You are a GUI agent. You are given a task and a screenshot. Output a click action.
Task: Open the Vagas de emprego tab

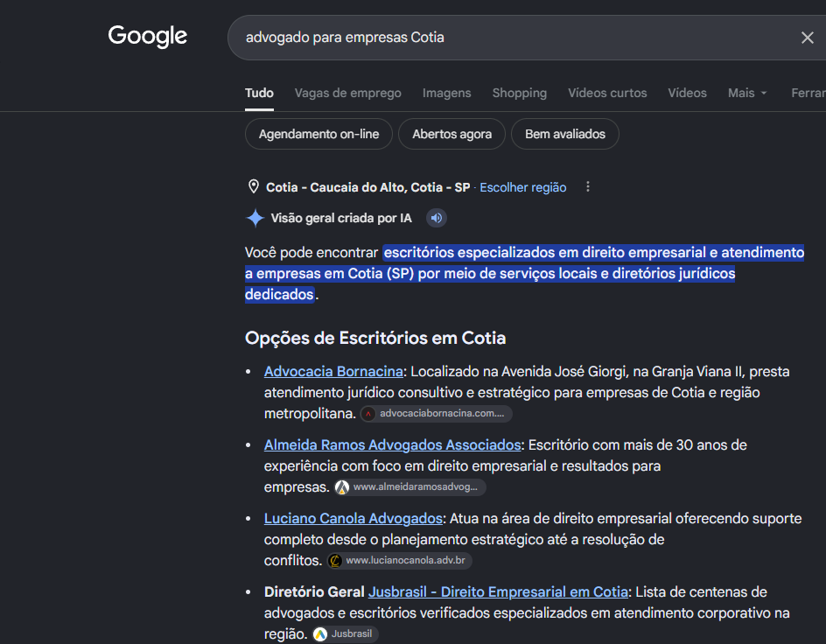pyautogui.click(x=347, y=94)
